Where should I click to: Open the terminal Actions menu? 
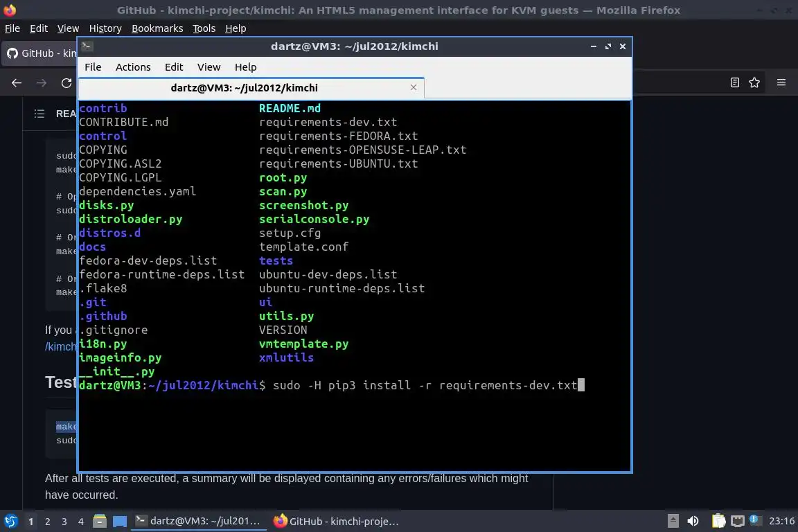click(x=133, y=67)
